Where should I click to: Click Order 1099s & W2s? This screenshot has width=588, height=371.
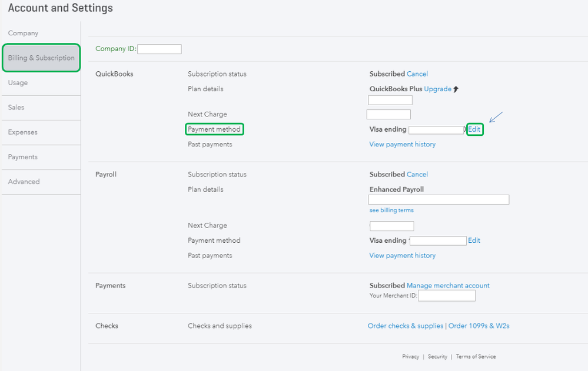[479, 326]
